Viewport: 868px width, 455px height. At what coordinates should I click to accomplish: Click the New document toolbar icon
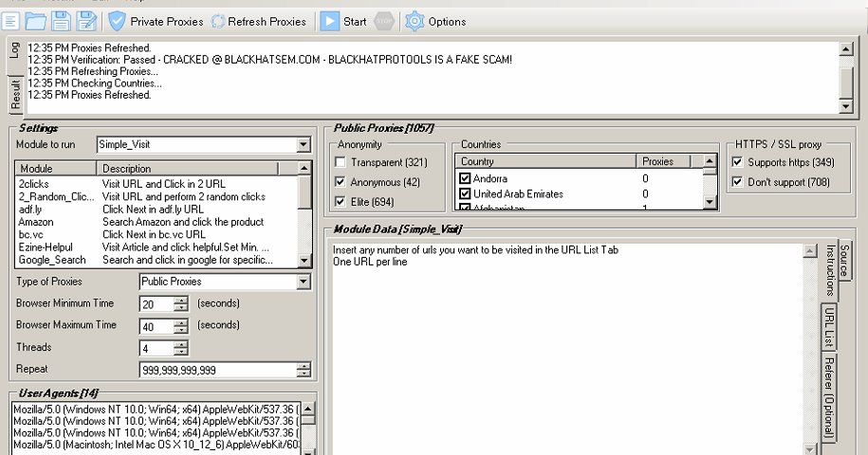point(10,22)
